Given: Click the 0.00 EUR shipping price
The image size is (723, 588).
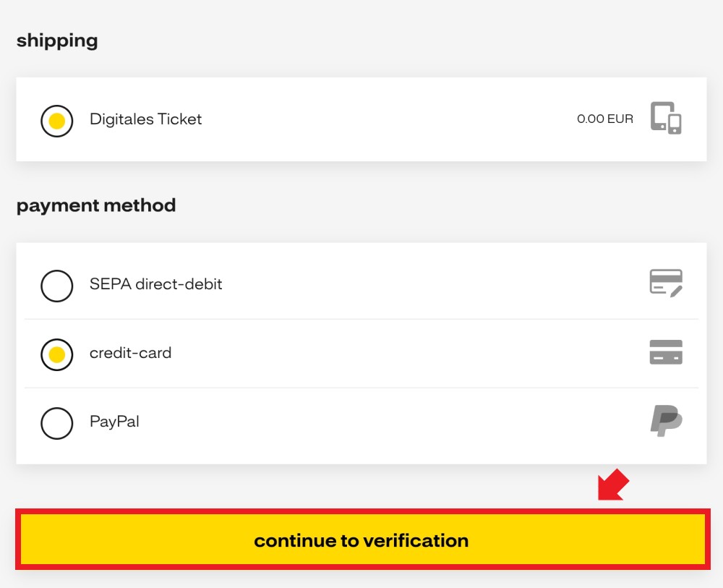Looking at the screenshot, I should tap(605, 119).
